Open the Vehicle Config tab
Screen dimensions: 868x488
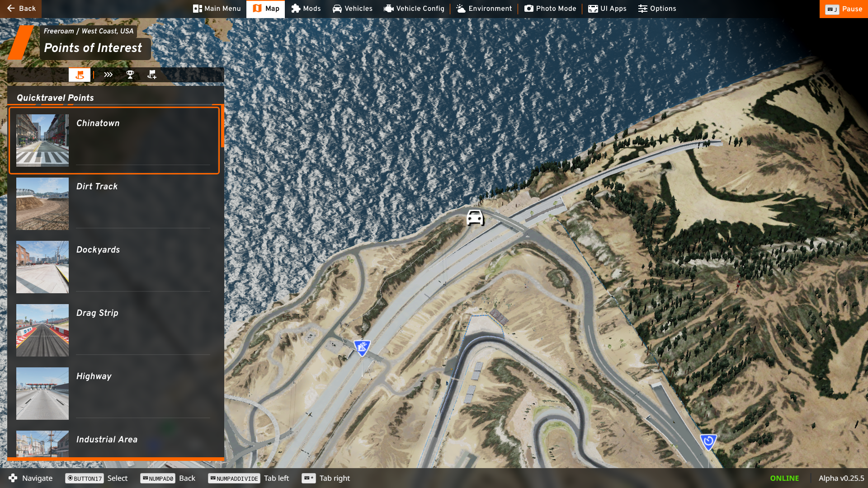414,9
